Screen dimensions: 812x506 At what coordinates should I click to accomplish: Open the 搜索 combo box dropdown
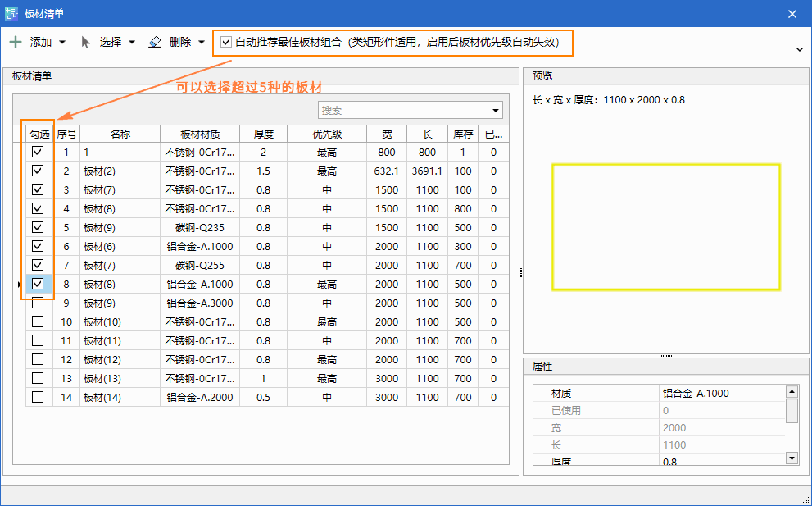pyautogui.click(x=496, y=111)
